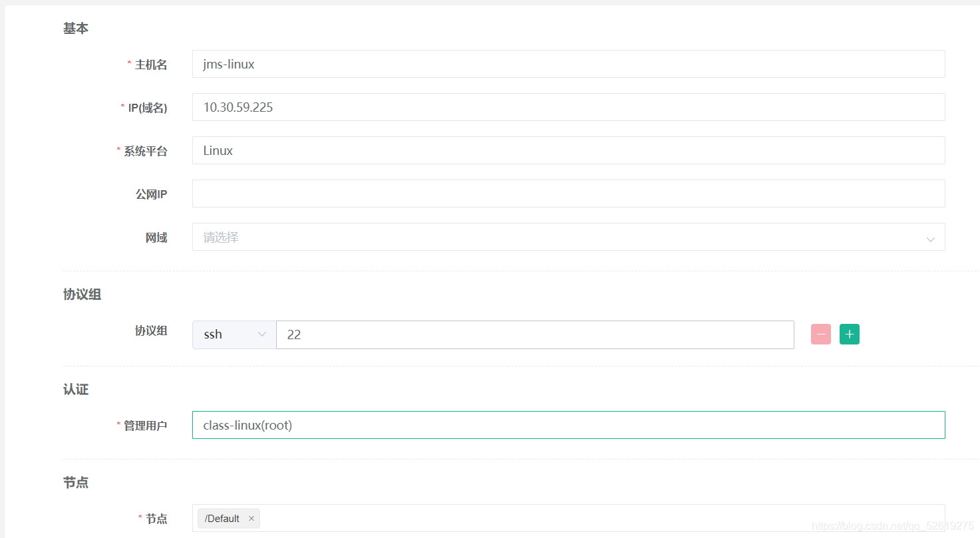Click the 节点 section heading
Image resolution: width=980 pixels, height=538 pixels.
76,483
